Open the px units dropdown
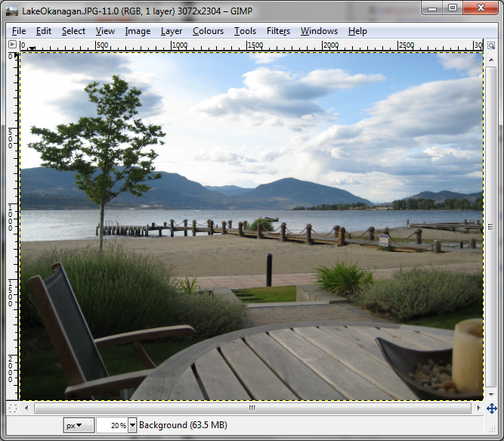 click(79, 425)
